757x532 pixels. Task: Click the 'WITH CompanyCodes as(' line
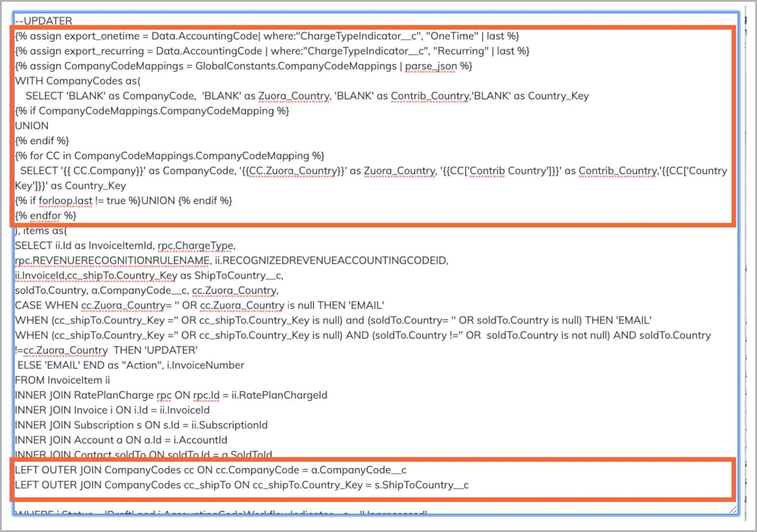(78, 81)
